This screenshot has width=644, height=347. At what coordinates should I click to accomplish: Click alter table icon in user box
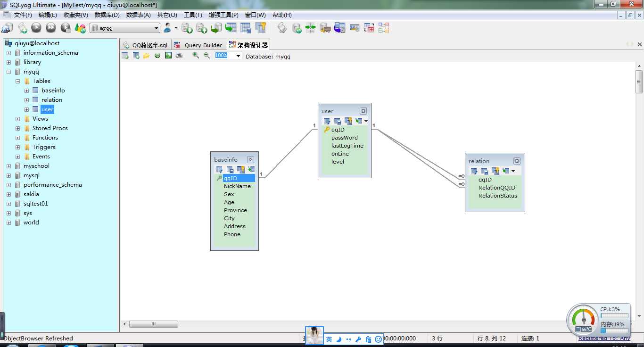click(x=327, y=121)
